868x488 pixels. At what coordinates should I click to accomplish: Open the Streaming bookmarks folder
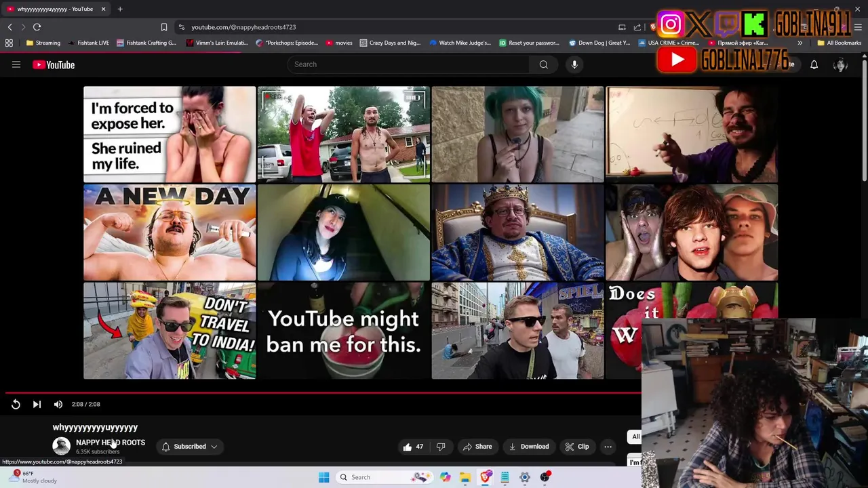point(43,43)
